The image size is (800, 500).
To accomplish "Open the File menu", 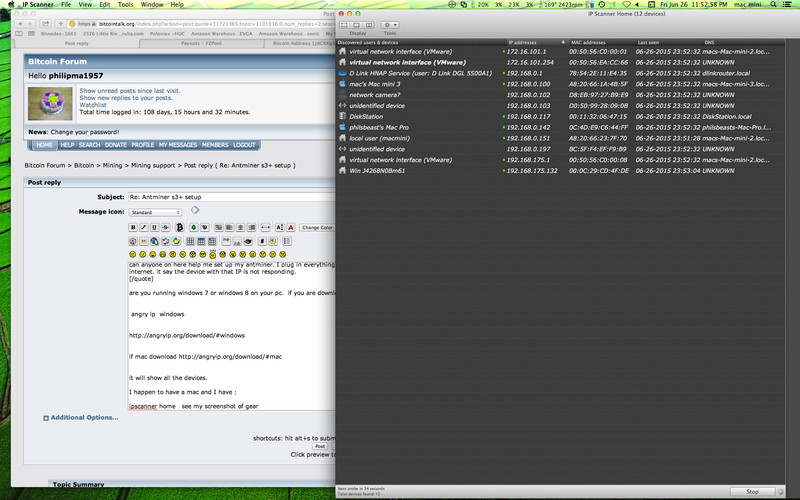I will [66, 4].
